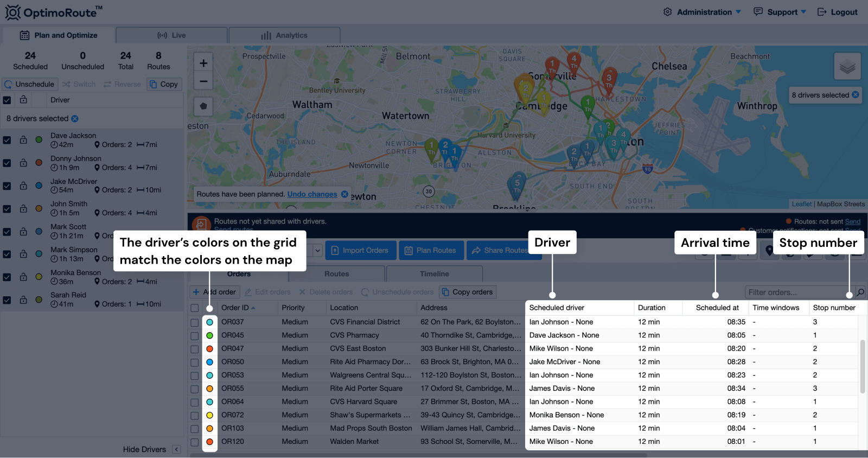
Task: Zoom in on the map
Action: [203, 63]
